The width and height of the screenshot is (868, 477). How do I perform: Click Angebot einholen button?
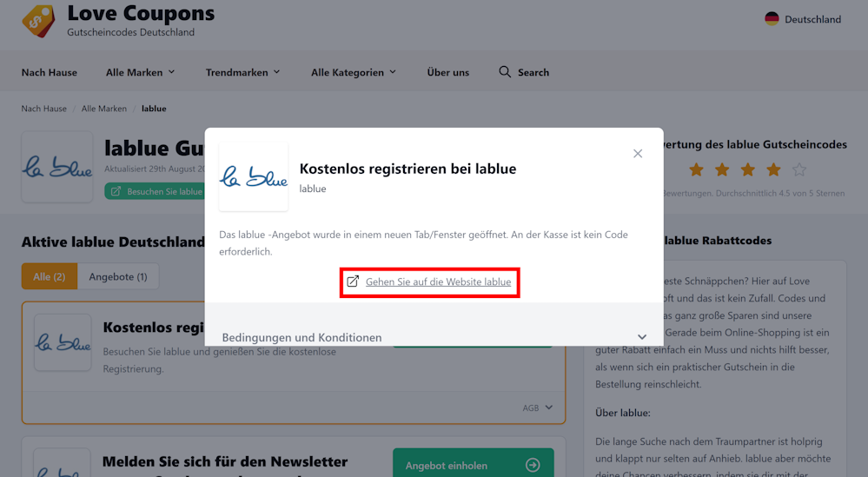[x=474, y=462]
